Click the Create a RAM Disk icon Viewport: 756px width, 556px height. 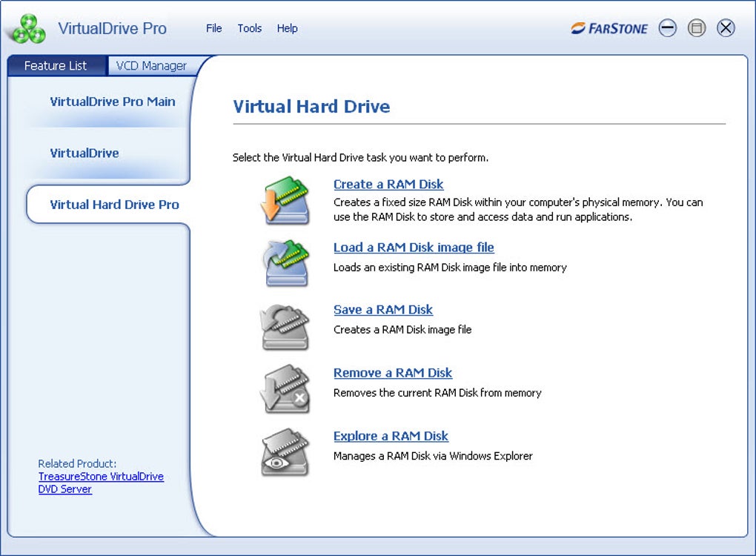pyautogui.click(x=285, y=200)
